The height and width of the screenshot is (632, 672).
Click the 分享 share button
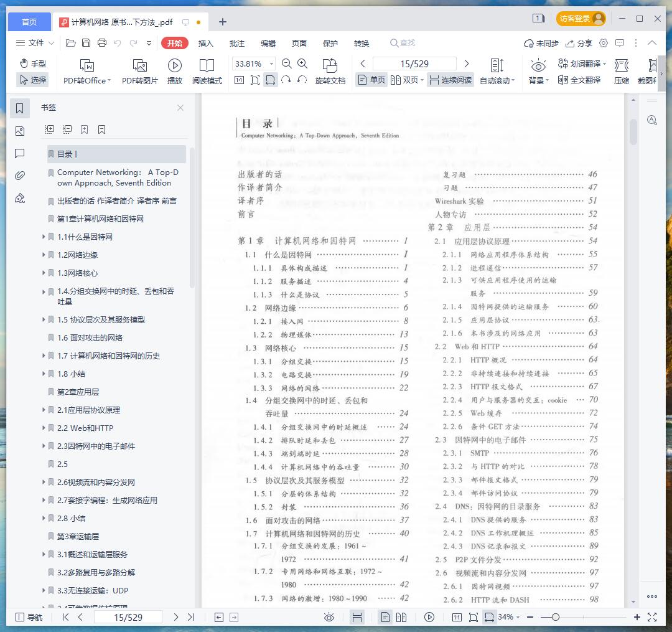click(x=579, y=44)
